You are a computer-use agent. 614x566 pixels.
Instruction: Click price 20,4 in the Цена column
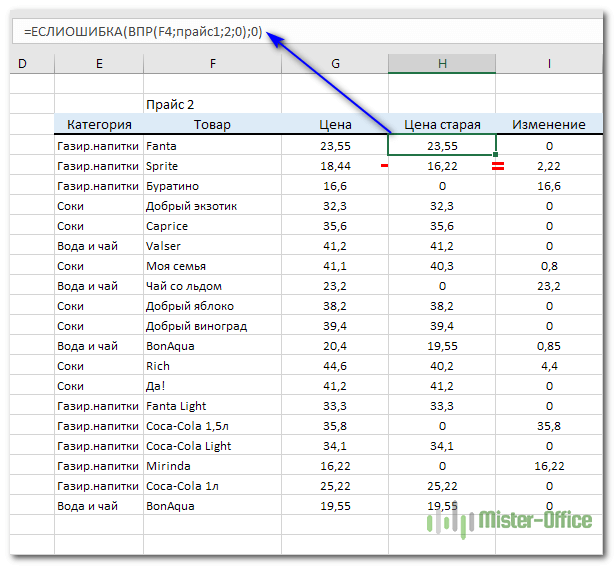click(x=335, y=345)
